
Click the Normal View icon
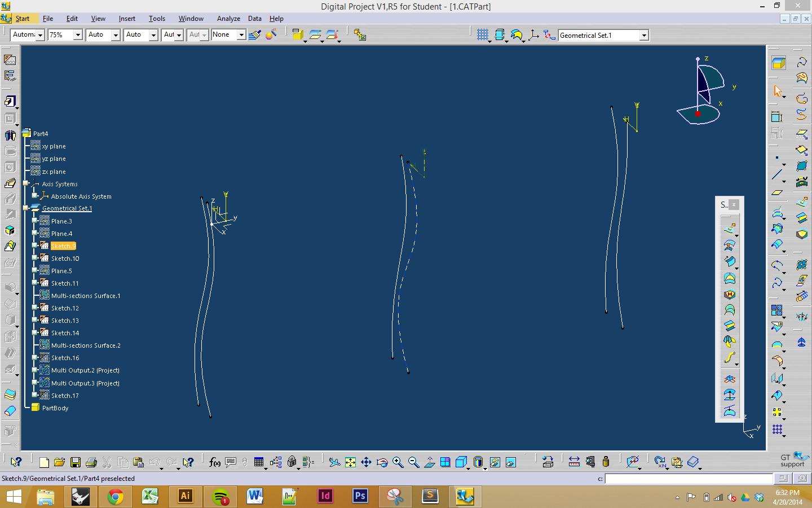[429, 462]
